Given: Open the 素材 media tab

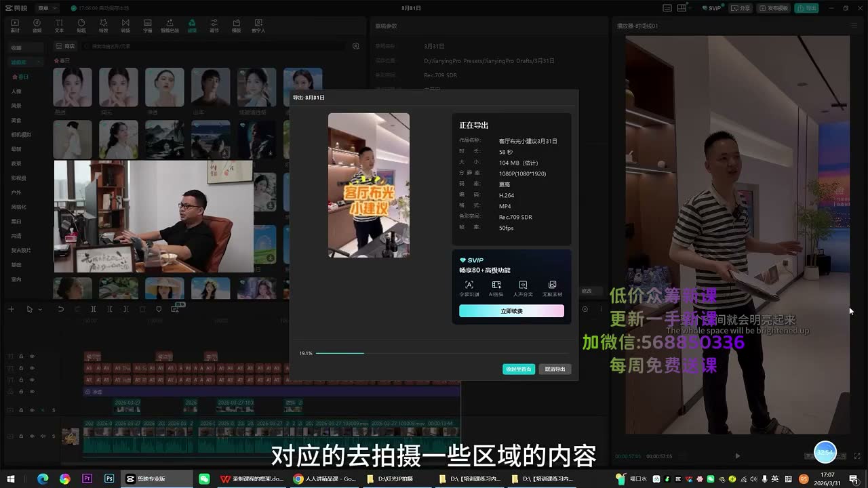Looking at the screenshot, I should click(15, 26).
